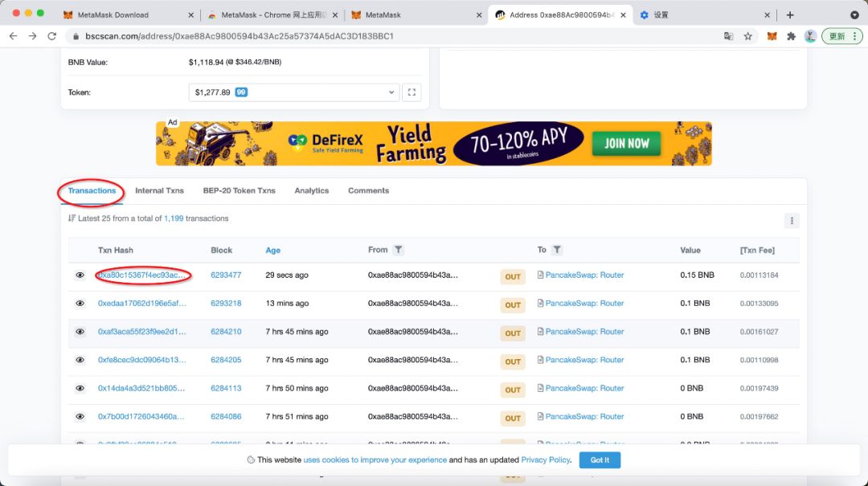Open transaction hash 0xa80c15367f4ec93ac

(x=142, y=275)
